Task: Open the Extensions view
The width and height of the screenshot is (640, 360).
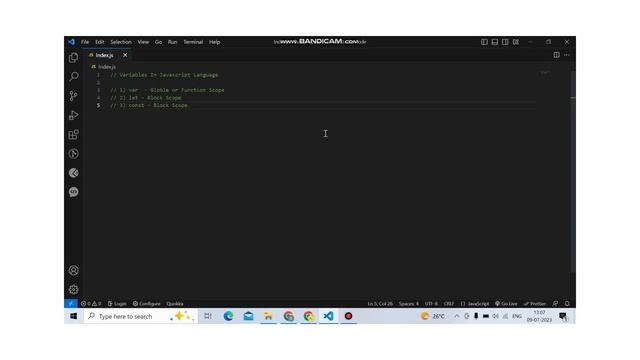Action: pos(73,134)
